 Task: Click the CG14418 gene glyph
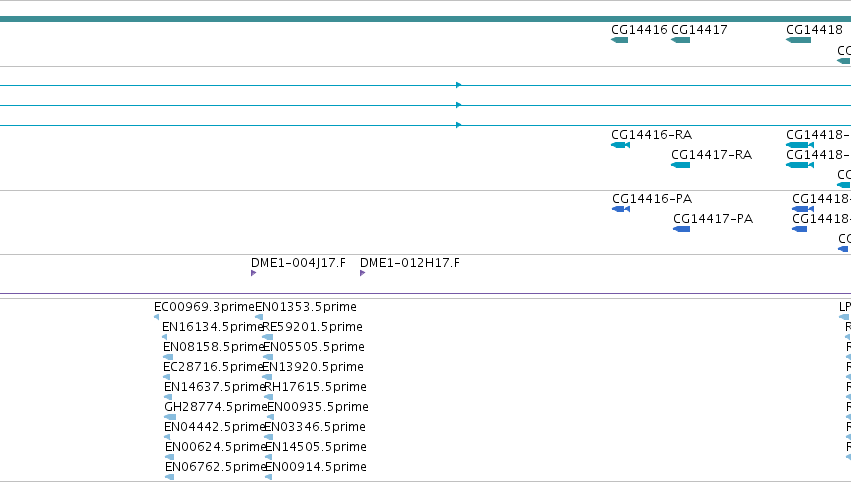click(x=798, y=40)
